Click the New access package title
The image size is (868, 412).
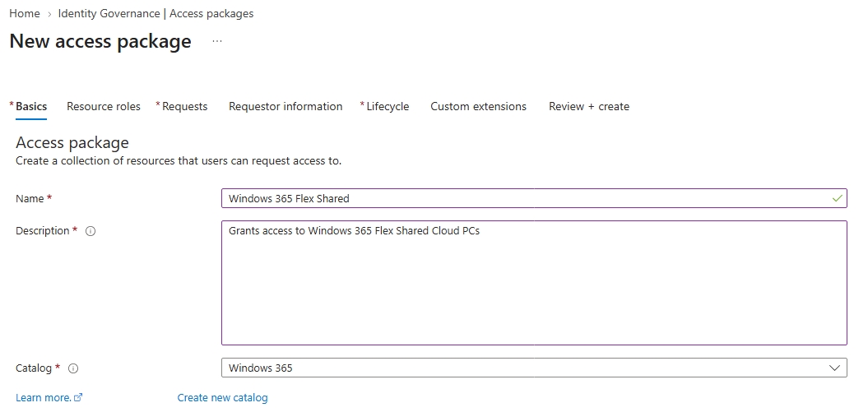pyautogui.click(x=100, y=41)
